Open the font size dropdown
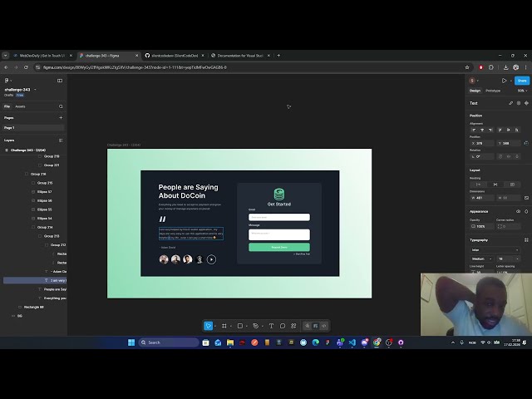The height and width of the screenshot is (399, 532). pyautogui.click(x=508, y=259)
